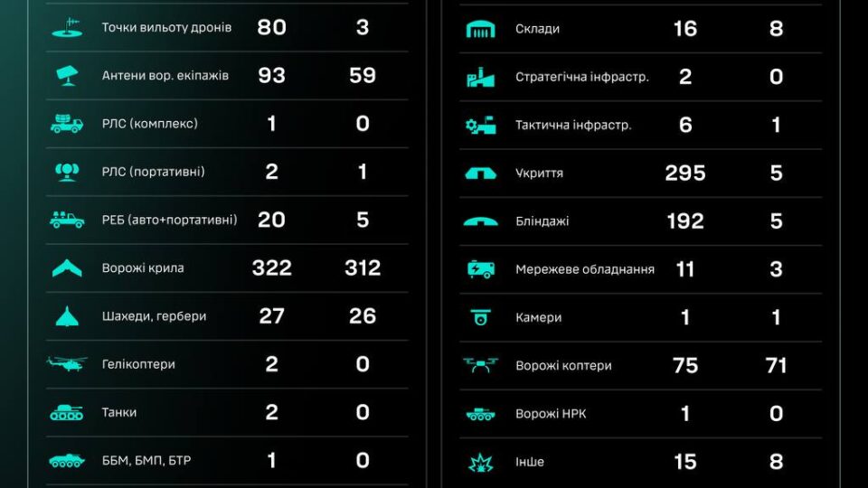Click the warehouse icon beside Склади
The image size is (868, 488).
coord(480,29)
